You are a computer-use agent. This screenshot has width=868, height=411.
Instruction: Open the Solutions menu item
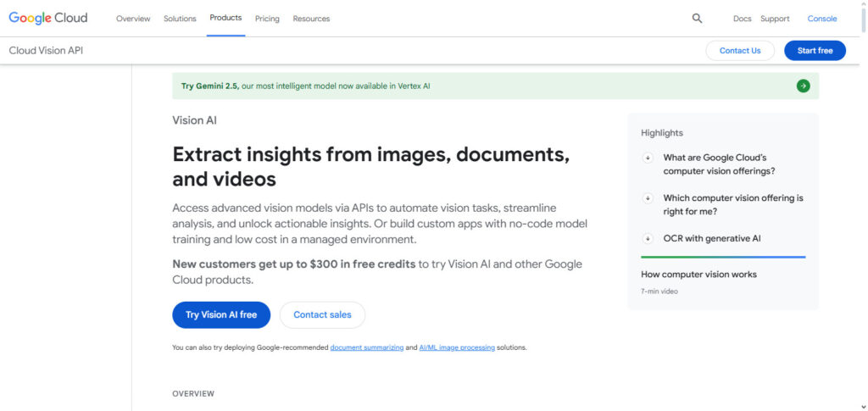tap(180, 19)
